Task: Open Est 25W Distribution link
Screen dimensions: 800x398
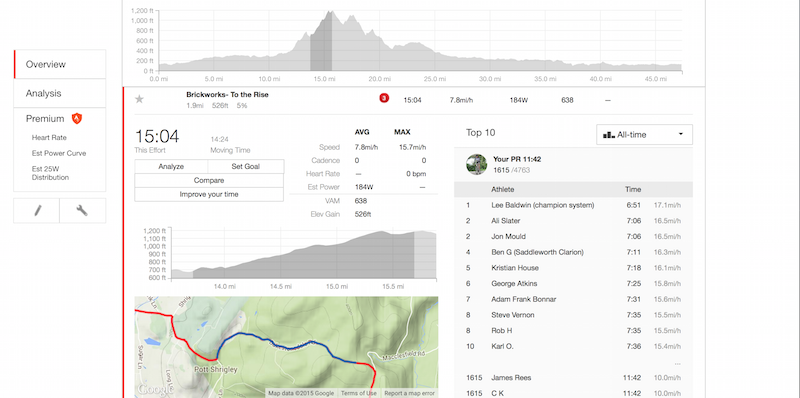Action: (50, 173)
